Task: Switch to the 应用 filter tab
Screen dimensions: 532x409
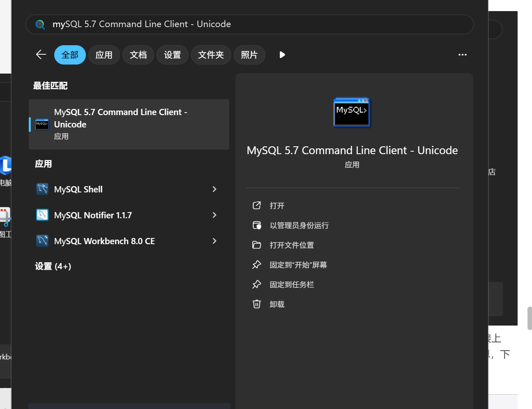Action: (x=104, y=55)
